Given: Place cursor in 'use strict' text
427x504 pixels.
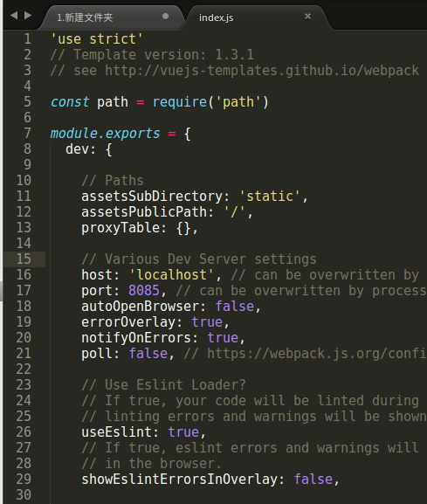Looking at the screenshot, I should click(x=97, y=39).
